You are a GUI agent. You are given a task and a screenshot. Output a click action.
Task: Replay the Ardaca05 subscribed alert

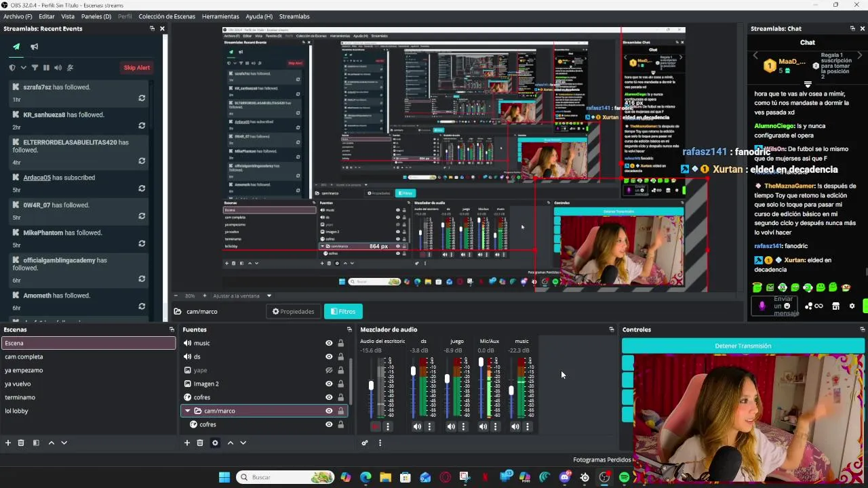point(142,189)
